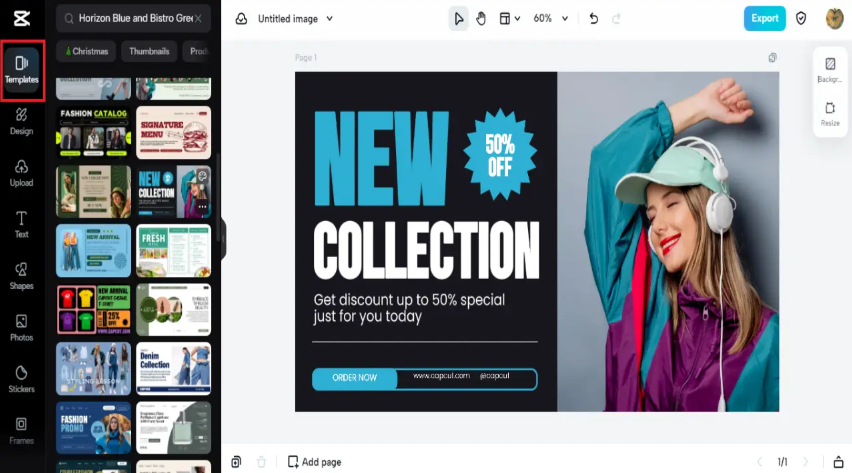This screenshot has width=852, height=473.
Task: Click the CapCut logo icon
Action: [22, 18]
